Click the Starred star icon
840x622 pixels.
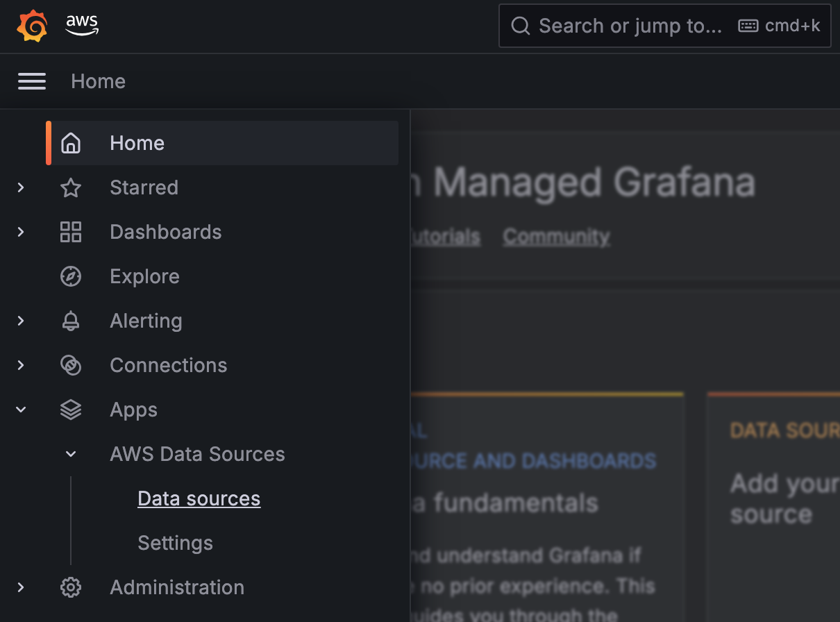pyautogui.click(x=71, y=187)
